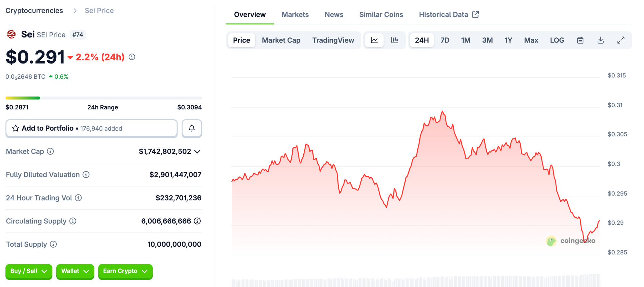Switch chart to Price view
The width and height of the screenshot is (644, 287).
pyautogui.click(x=241, y=40)
